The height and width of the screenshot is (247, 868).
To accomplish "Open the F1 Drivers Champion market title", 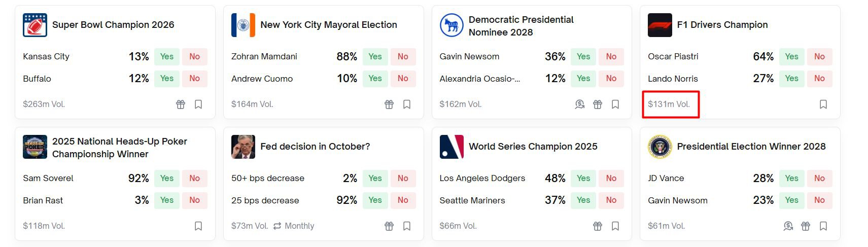I will pyautogui.click(x=722, y=25).
